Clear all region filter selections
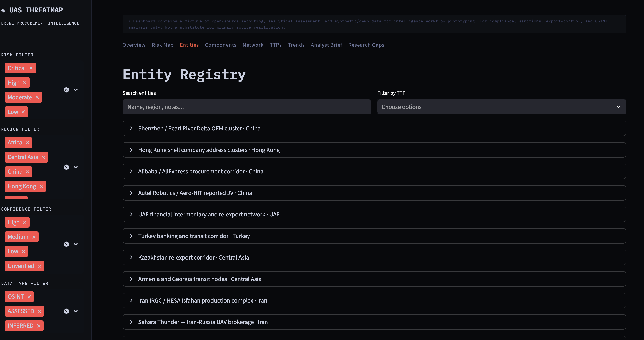Viewport: 644px width, 340px height. 66,167
